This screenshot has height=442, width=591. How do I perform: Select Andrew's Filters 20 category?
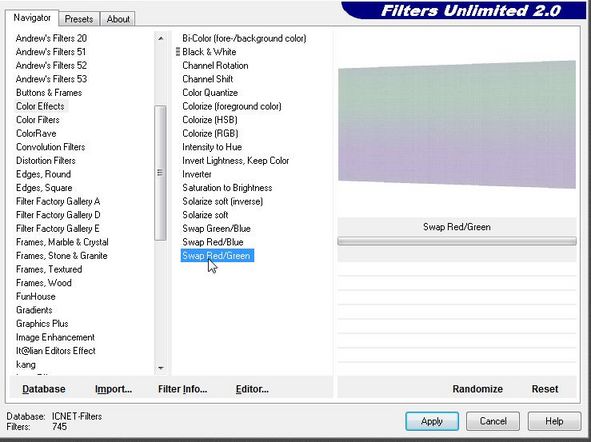tap(51, 38)
